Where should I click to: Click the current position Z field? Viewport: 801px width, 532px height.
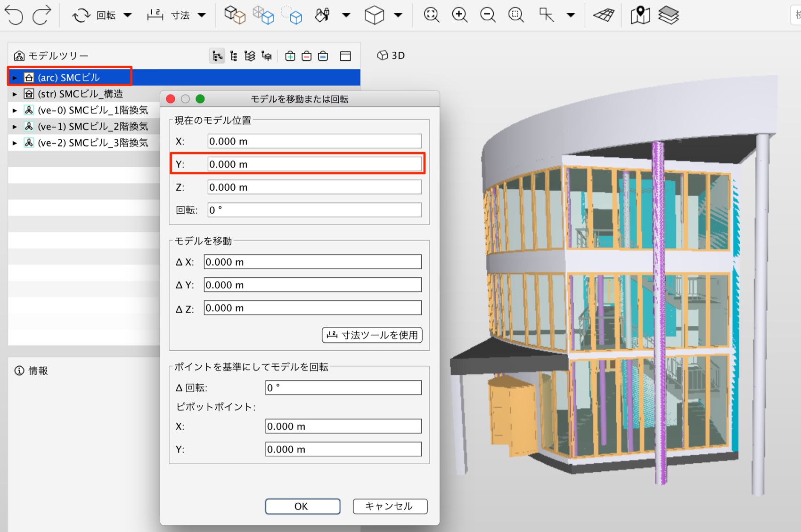314,187
